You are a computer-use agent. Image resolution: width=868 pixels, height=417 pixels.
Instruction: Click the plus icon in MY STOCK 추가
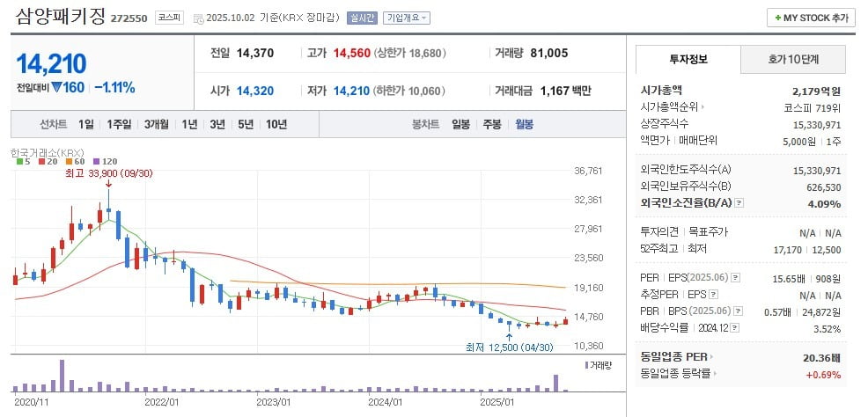coord(778,18)
